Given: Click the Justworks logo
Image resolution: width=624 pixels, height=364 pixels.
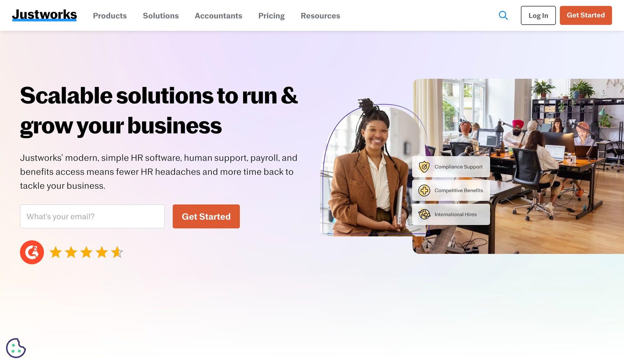Looking at the screenshot, I should click(x=45, y=15).
